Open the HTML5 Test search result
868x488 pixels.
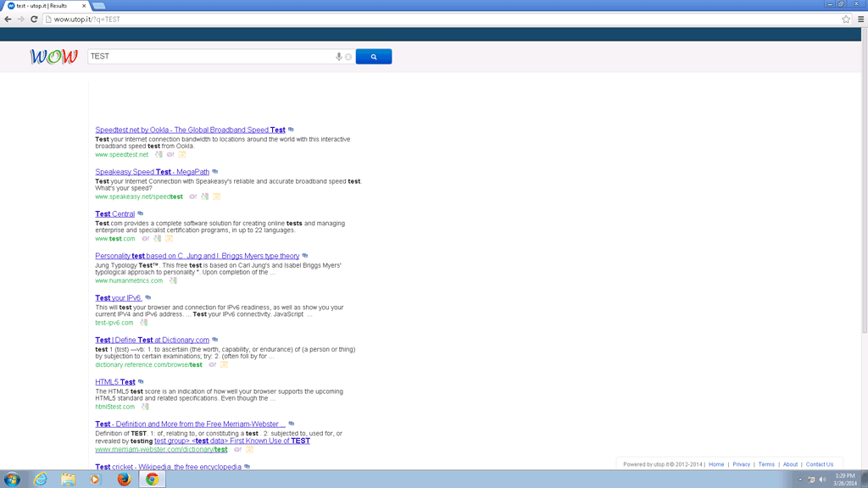[114, 382]
